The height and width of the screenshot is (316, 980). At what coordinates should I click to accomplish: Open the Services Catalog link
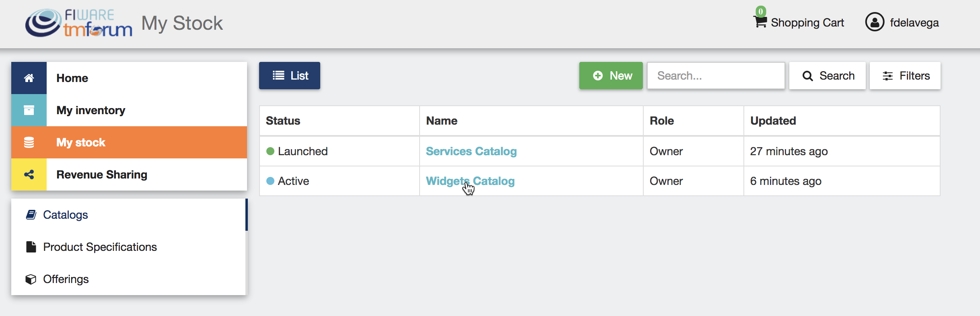471,151
